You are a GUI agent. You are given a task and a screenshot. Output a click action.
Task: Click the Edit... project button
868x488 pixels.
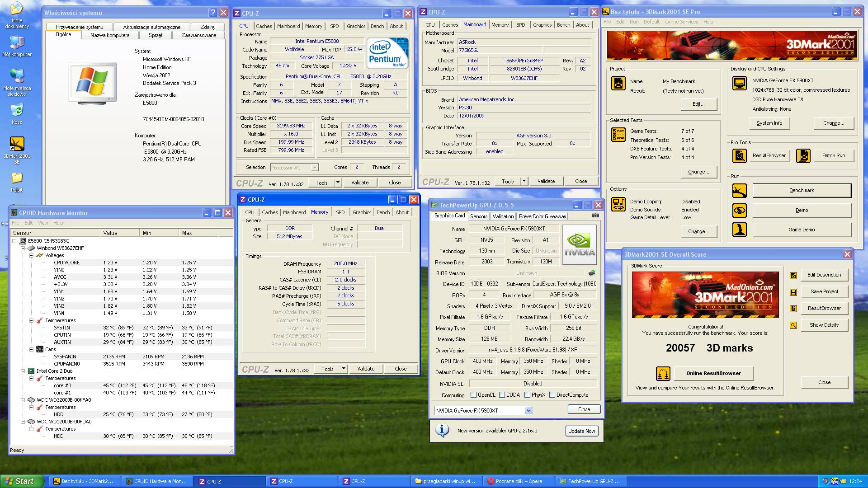pos(698,104)
